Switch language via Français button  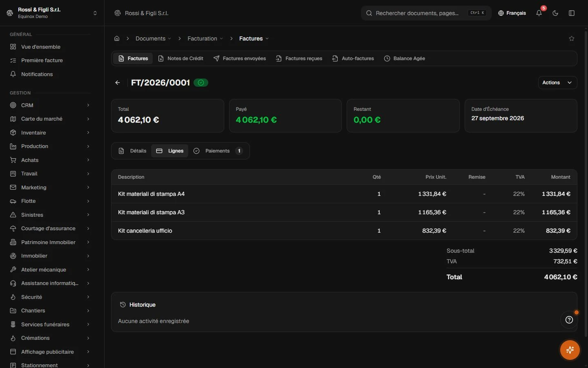click(x=512, y=13)
